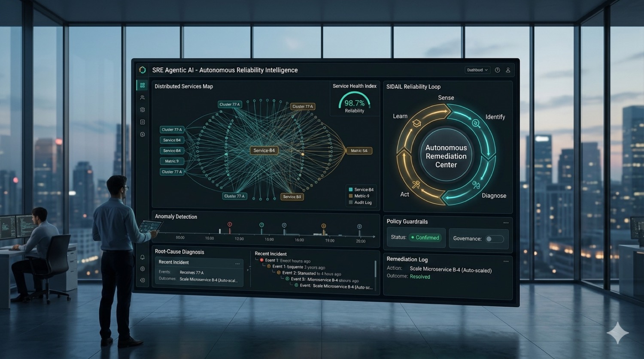Click the 12:00 label on anomaly timeline
Screen dimensions: 644x359
point(239,239)
